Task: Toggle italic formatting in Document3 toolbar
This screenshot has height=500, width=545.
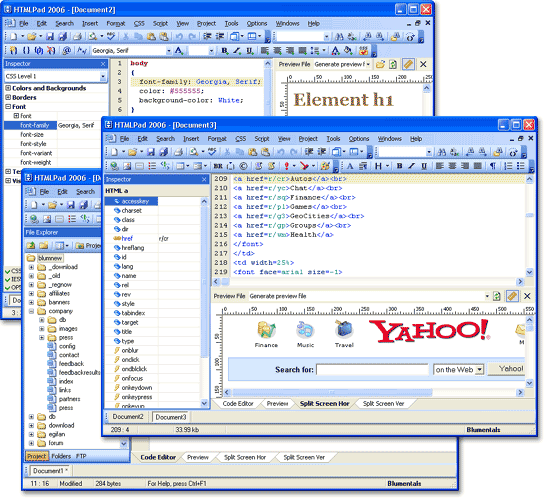Action: pos(412,166)
